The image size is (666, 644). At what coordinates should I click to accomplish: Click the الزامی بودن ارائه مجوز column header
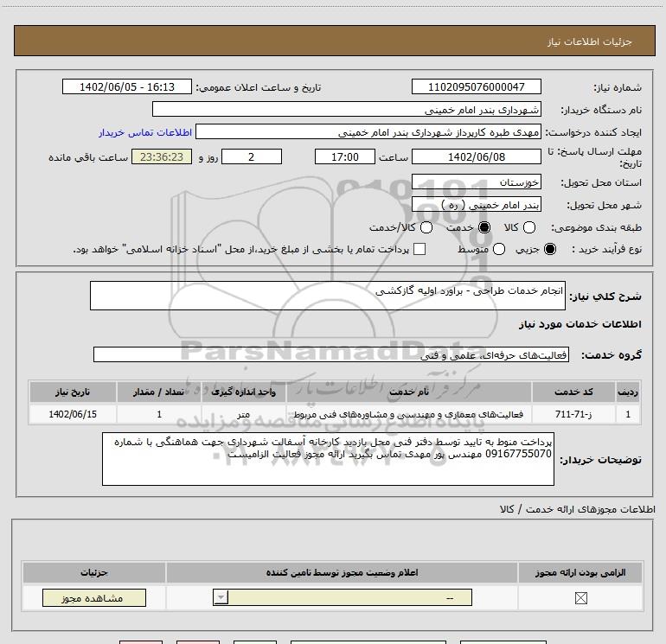click(x=580, y=572)
